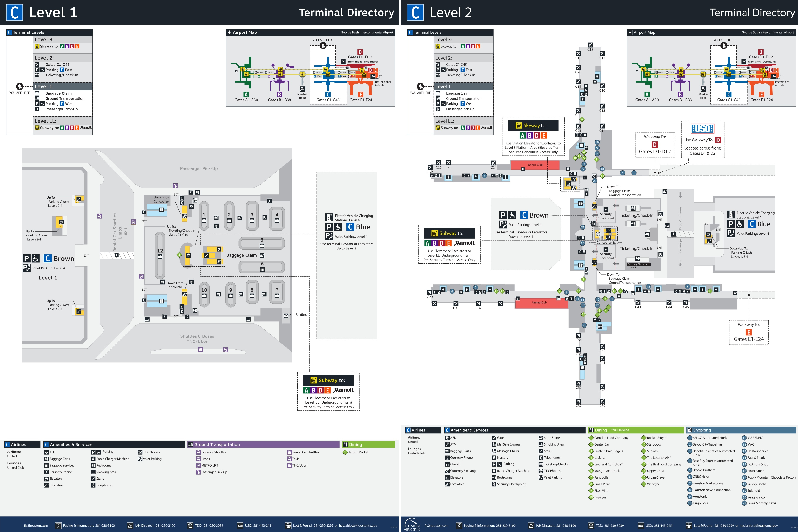Click the Houston Airports logo at bottom
The image size is (798, 532).
point(411,525)
